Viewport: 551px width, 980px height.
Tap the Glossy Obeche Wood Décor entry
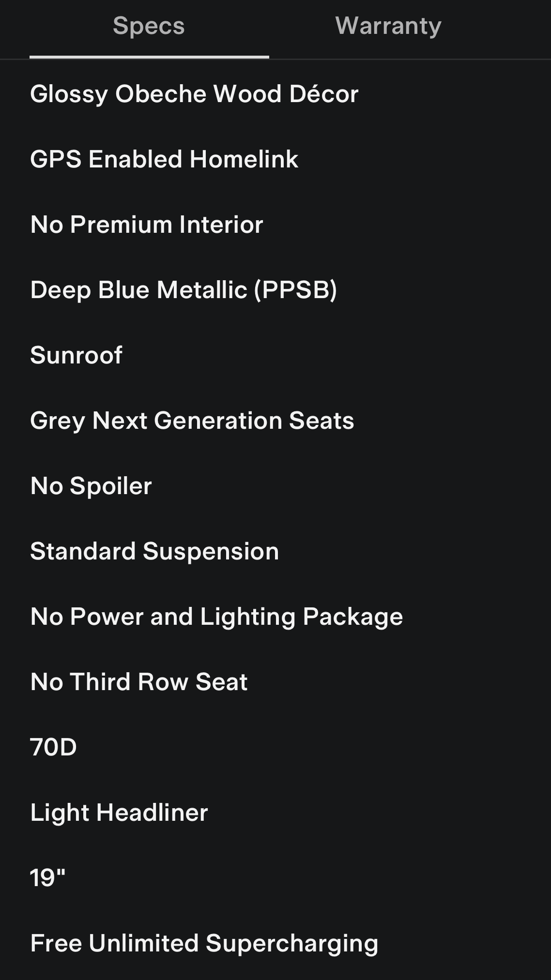(194, 94)
